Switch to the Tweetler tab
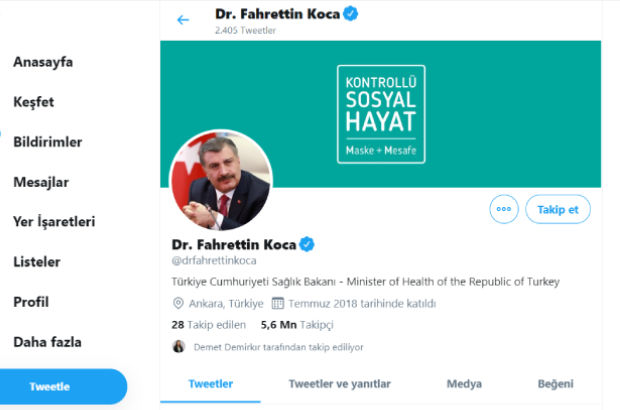Viewport: 620px width, 410px height. pyautogui.click(x=210, y=384)
